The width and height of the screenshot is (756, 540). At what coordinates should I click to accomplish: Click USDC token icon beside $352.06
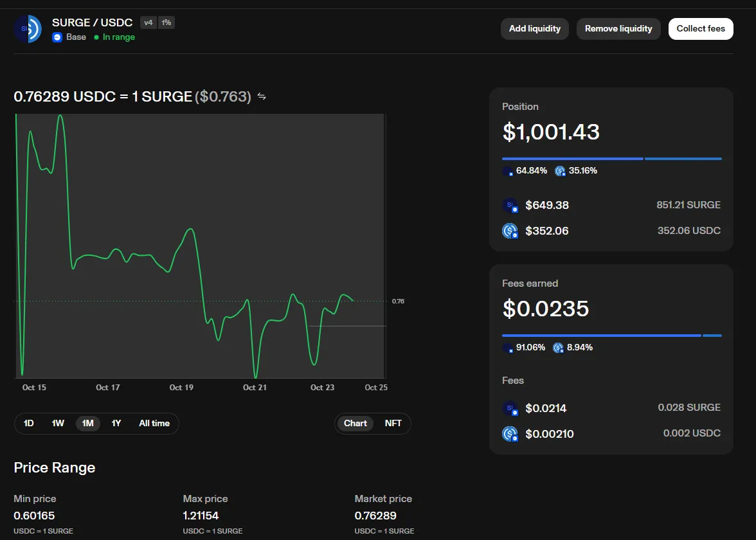(510, 231)
